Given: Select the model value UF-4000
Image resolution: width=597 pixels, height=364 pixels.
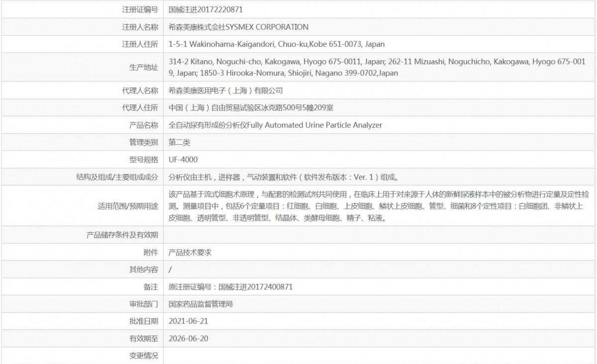Looking at the screenshot, I should pos(184,160).
